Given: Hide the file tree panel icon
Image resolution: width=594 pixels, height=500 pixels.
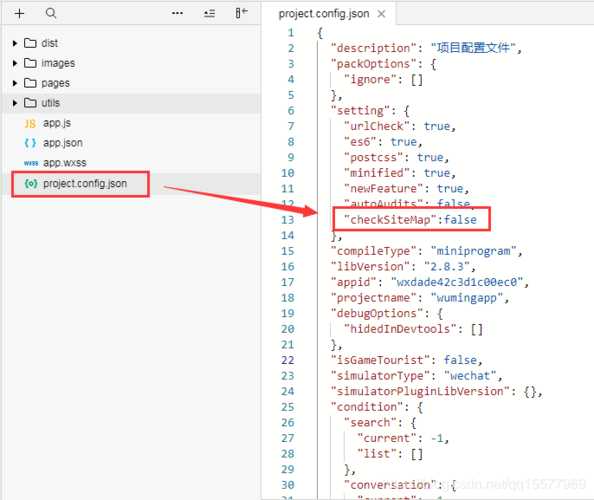Looking at the screenshot, I should tap(241, 13).
